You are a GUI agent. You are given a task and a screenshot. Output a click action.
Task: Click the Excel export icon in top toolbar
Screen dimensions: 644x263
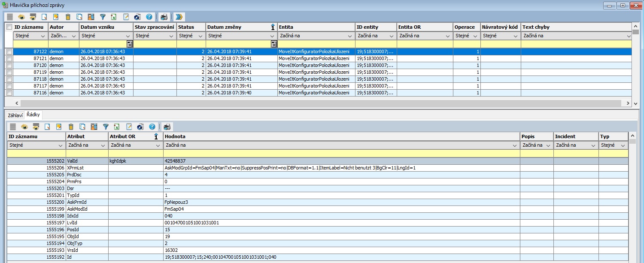coord(114,17)
